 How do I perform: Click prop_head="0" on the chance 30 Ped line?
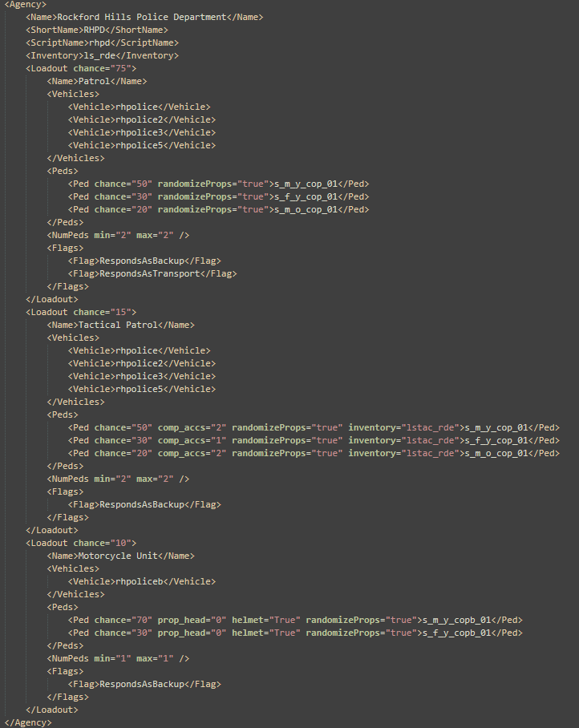[192, 633]
